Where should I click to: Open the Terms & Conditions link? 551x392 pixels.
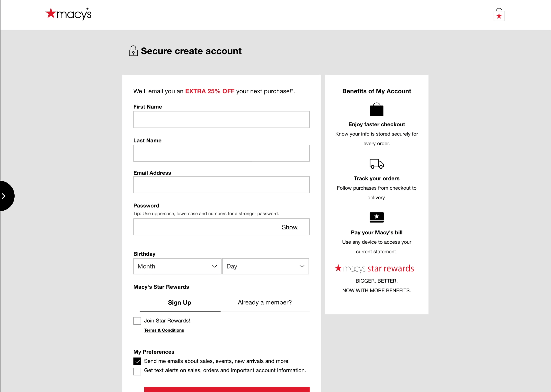click(x=164, y=330)
